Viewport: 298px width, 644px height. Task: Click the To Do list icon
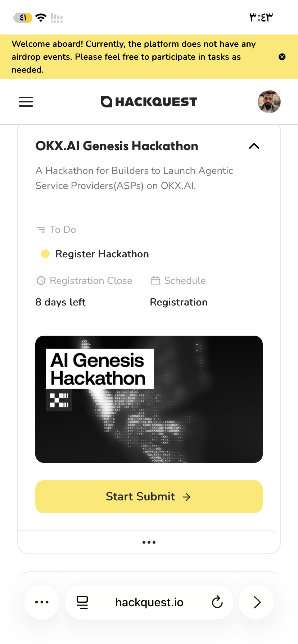41,229
